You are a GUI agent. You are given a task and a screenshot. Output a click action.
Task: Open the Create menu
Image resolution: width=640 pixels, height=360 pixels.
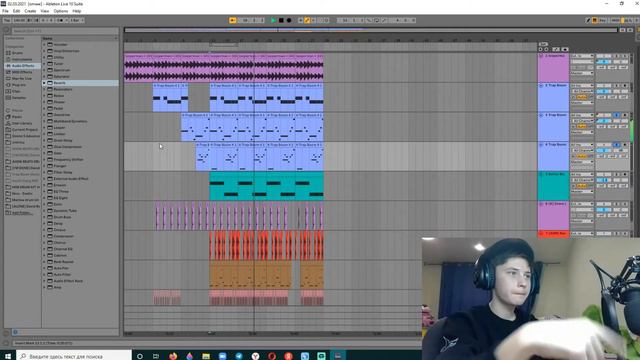pos(30,11)
